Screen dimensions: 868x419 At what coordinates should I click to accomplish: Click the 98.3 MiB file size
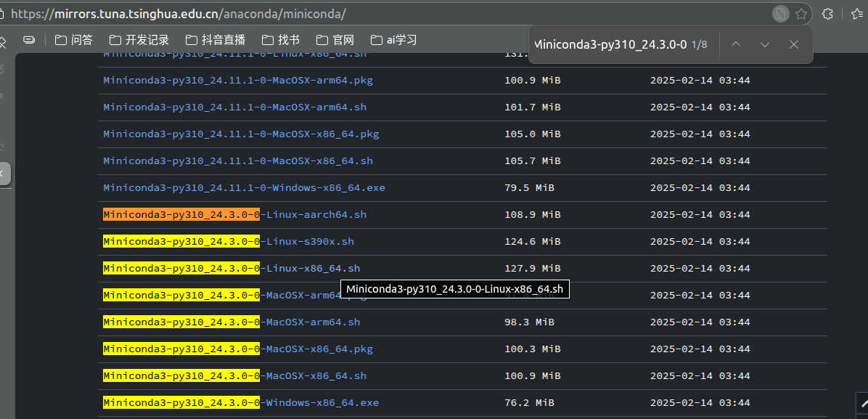point(529,322)
